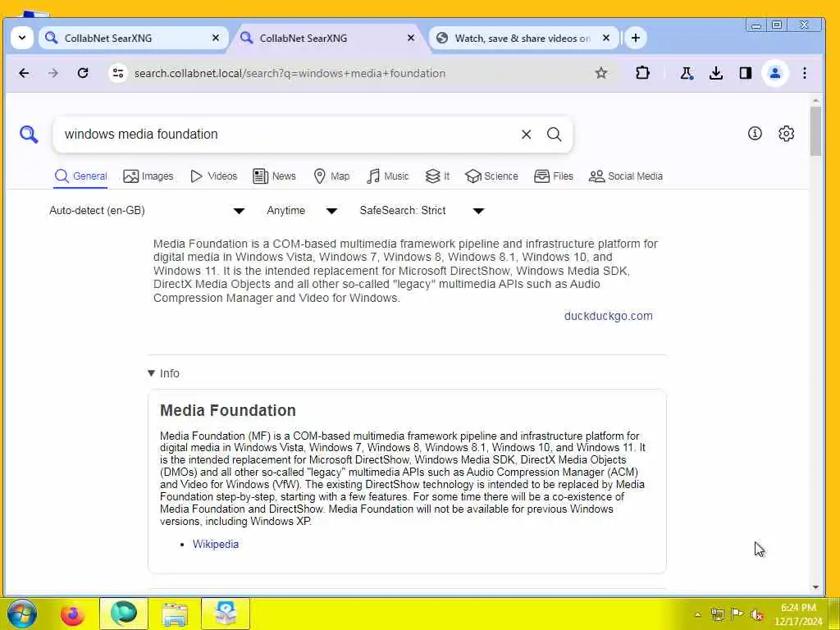Follow the duckduckgo.com source link
Screen dimensions: 840x630
608,316
